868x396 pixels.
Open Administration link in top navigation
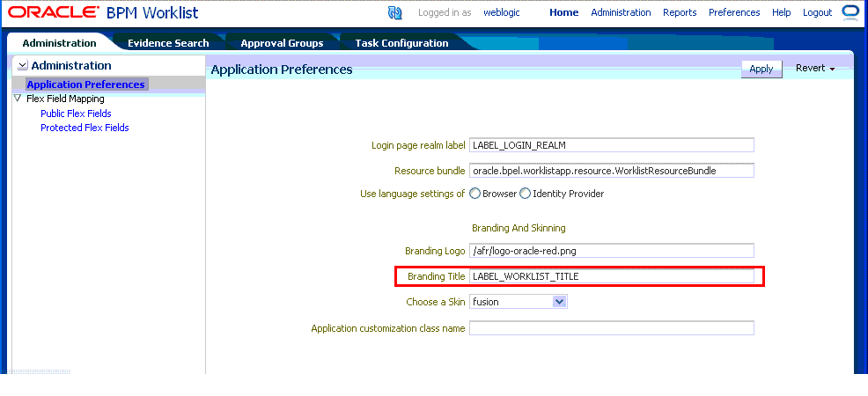(621, 12)
